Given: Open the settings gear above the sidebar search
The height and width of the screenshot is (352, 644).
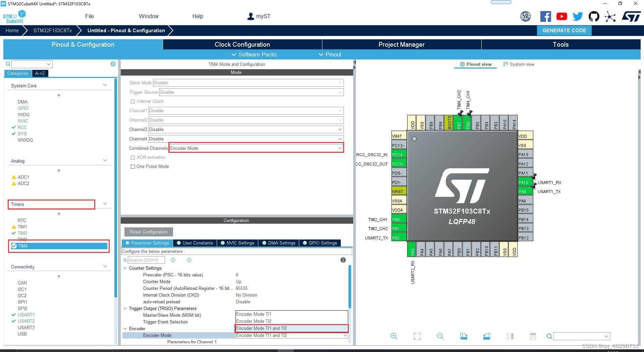Looking at the screenshot, I should [x=113, y=63].
